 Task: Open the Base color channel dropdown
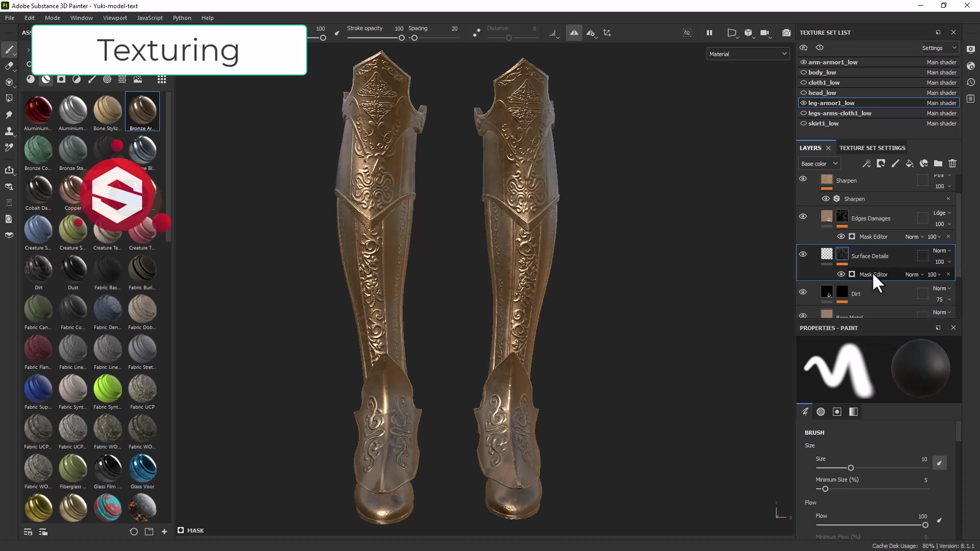point(819,164)
